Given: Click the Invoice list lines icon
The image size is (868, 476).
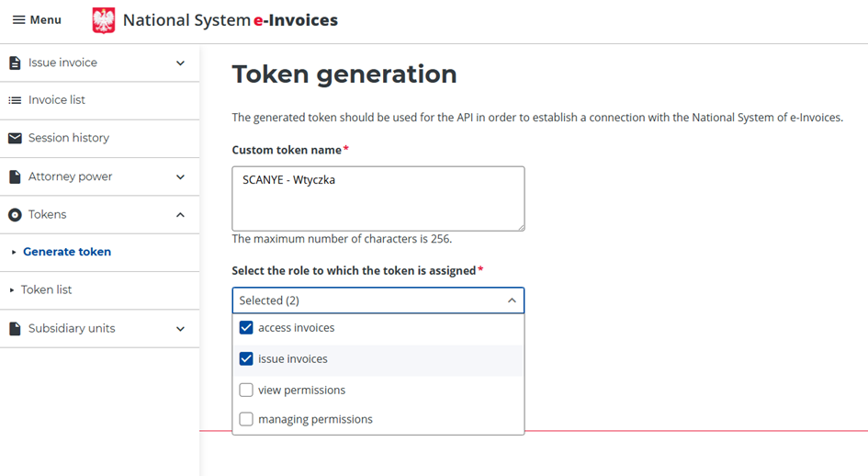Looking at the screenshot, I should pyautogui.click(x=15, y=100).
